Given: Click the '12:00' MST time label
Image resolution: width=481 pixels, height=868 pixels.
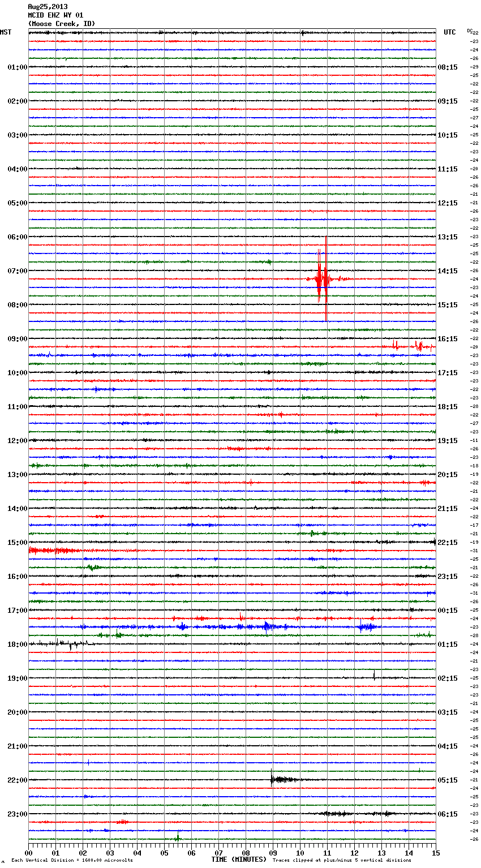Looking at the screenshot, I should 18,441.
